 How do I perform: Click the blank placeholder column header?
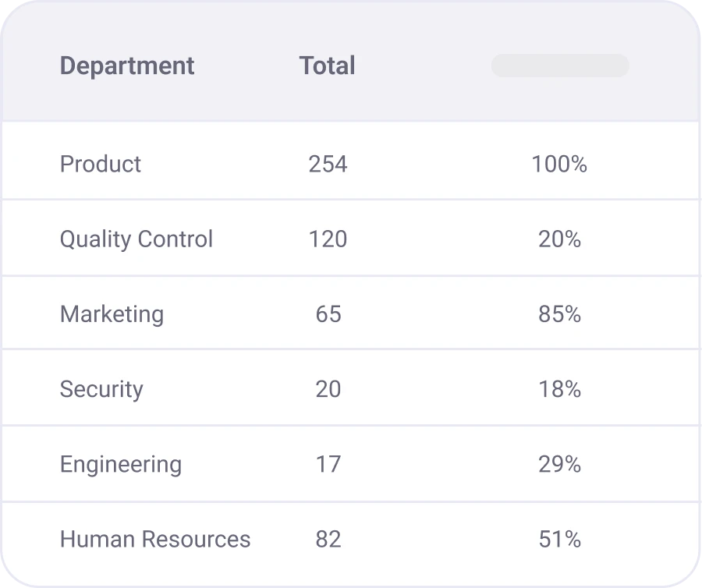point(559,66)
